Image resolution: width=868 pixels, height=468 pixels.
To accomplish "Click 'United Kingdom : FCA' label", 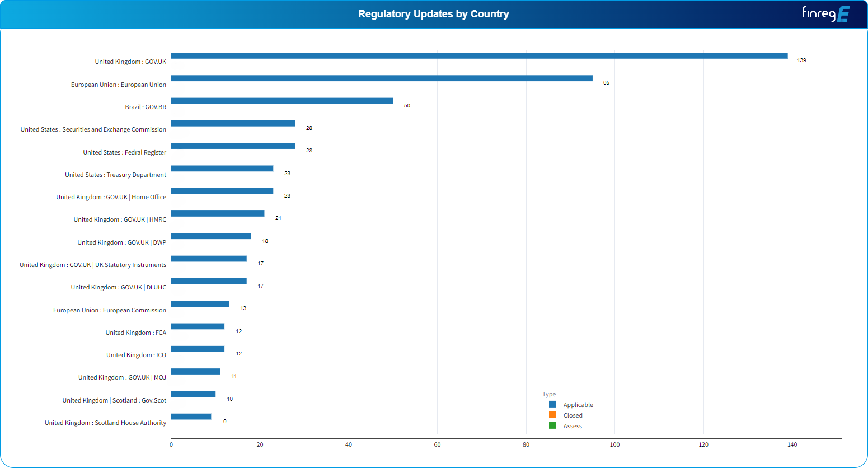I will click(x=136, y=333).
